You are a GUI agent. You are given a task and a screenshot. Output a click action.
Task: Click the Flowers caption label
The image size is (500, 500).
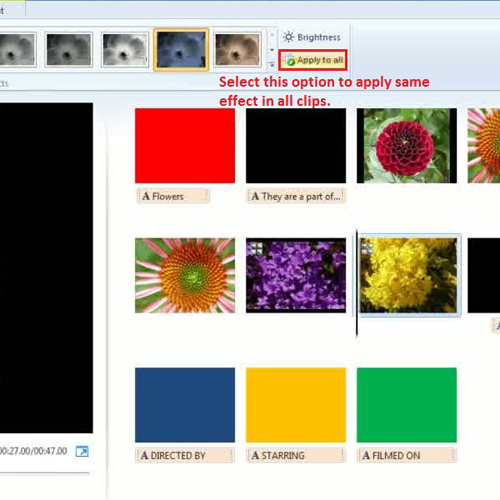click(173, 196)
